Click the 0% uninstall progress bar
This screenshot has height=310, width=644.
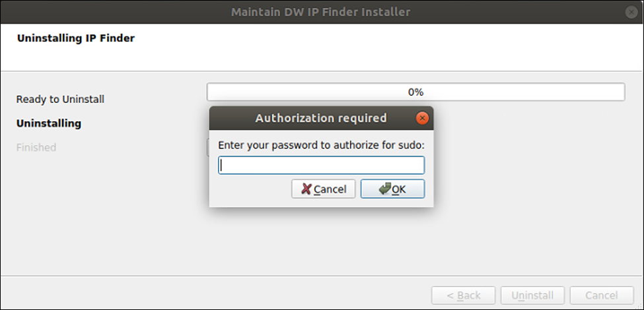(x=415, y=92)
